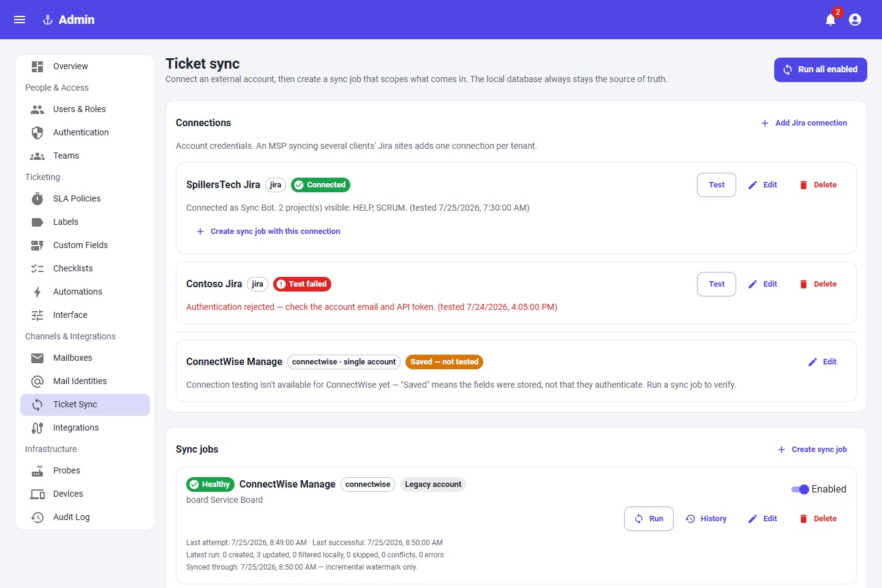Click the Authentication shield icon
The width and height of the screenshot is (882, 588).
pos(37,132)
